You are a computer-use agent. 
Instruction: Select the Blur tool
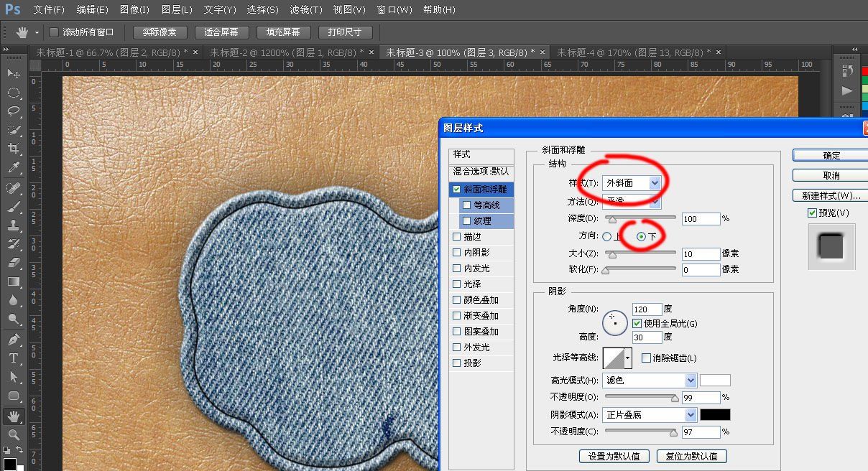tap(13, 300)
